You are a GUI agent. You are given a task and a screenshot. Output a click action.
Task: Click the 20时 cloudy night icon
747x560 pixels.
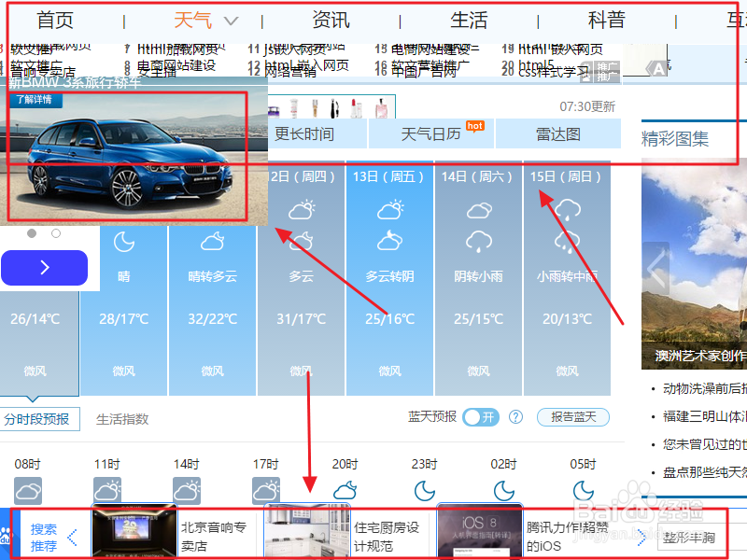coord(345,491)
